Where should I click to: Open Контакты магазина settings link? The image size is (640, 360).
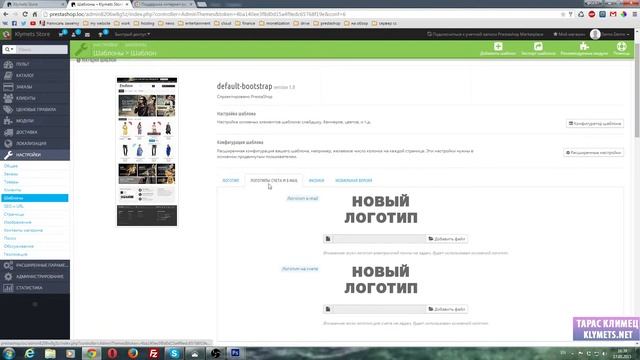point(23,230)
